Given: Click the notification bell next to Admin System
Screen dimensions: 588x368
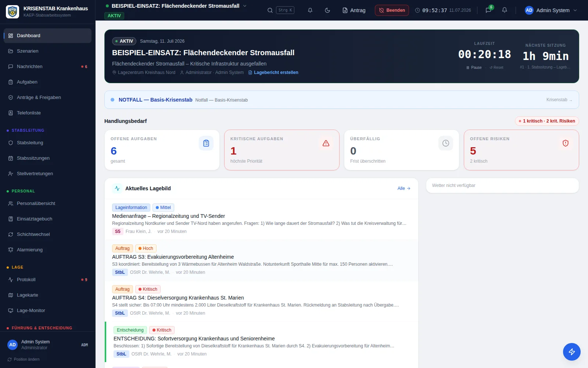Looking at the screenshot, I should tap(505, 10).
